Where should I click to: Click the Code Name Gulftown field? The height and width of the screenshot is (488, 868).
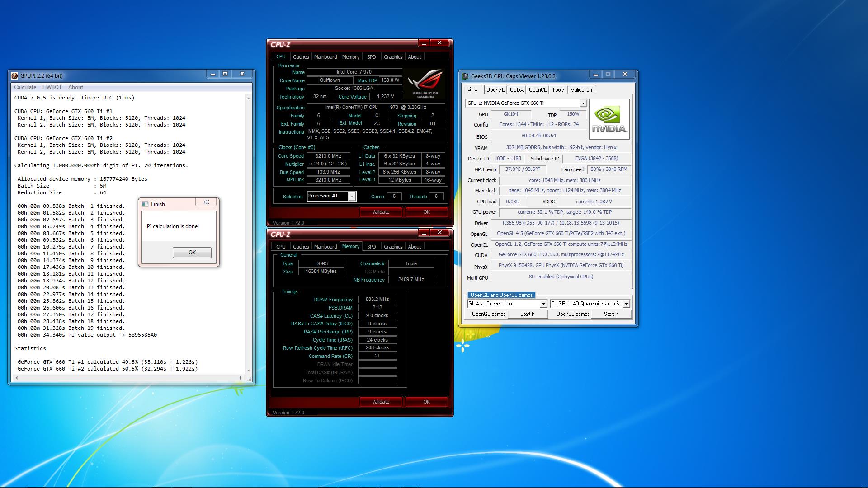(x=330, y=80)
